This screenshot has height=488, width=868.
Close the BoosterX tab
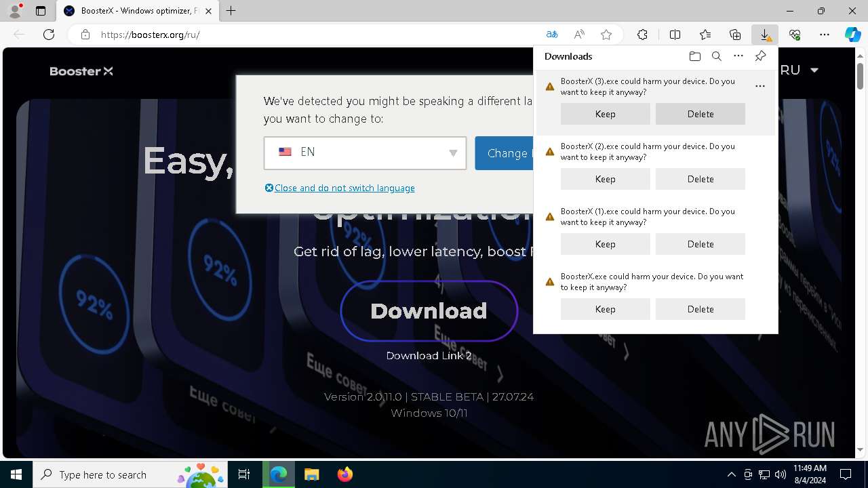(x=208, y=11)
